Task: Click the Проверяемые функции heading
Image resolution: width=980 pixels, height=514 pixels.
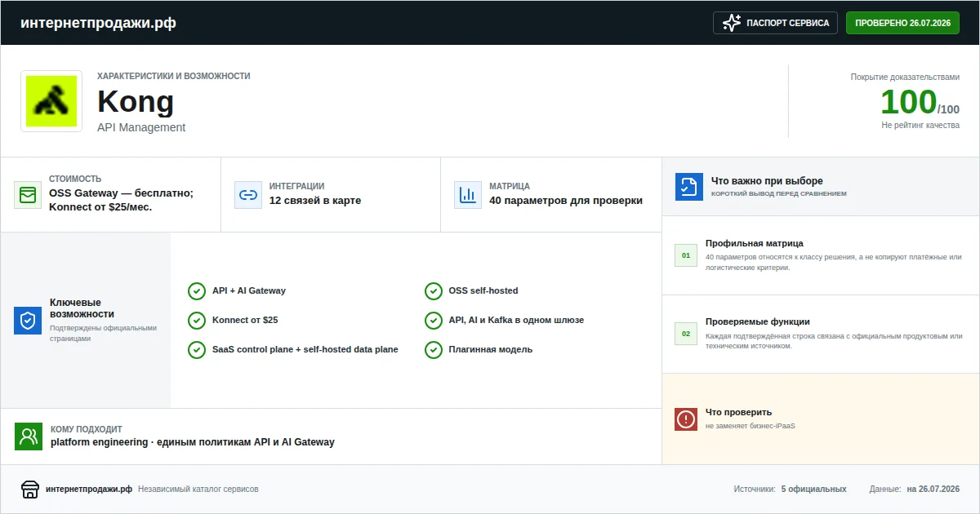Action: (758, 321)
